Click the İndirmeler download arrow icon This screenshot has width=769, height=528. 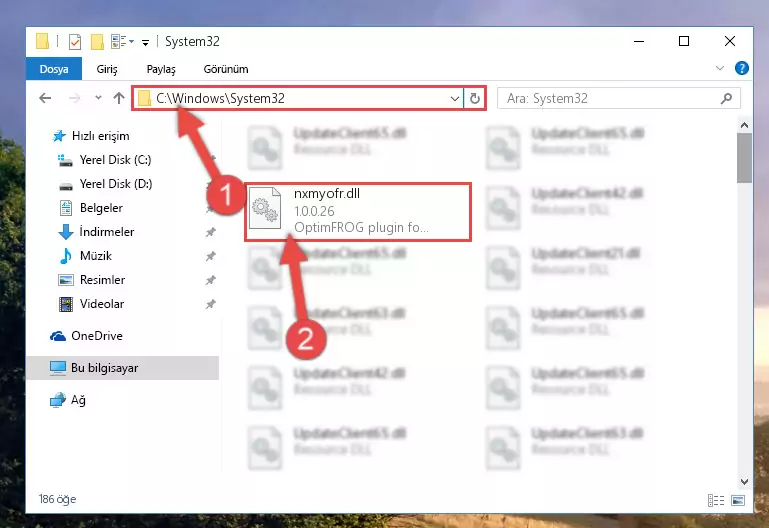point(66,231)
